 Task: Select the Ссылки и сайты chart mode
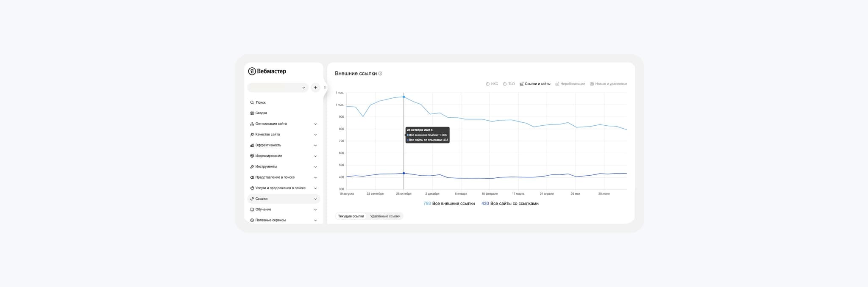(x=535, y=84)
